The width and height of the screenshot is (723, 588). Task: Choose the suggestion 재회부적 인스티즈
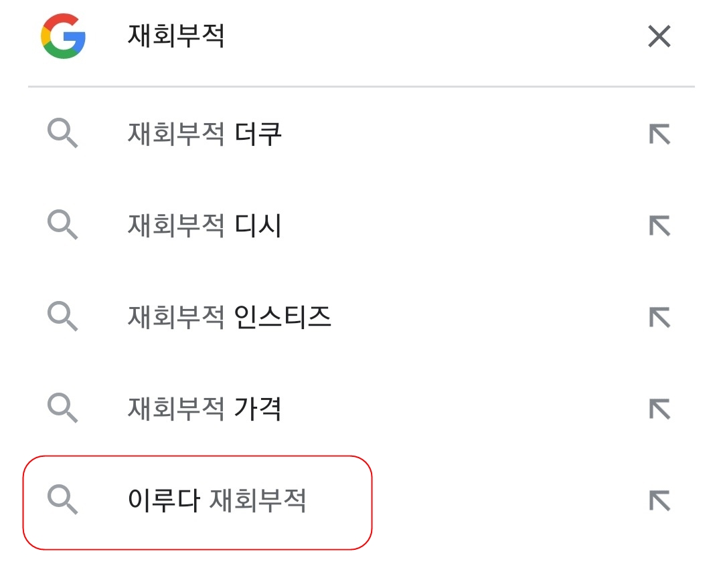[230, 317]
